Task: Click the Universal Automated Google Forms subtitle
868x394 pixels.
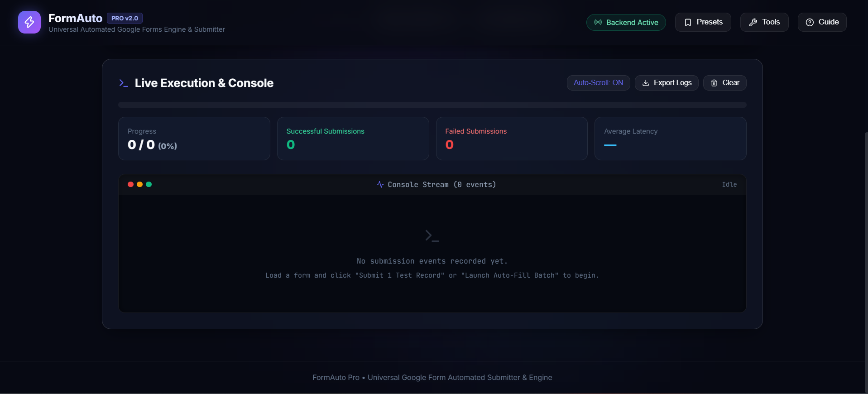Action: click(x=136, y=29)
